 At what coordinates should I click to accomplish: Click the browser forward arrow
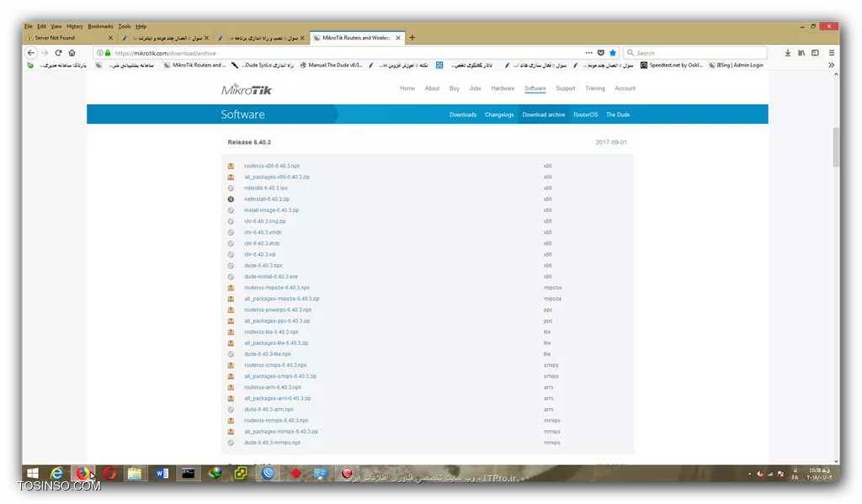(x=45, y=53)
